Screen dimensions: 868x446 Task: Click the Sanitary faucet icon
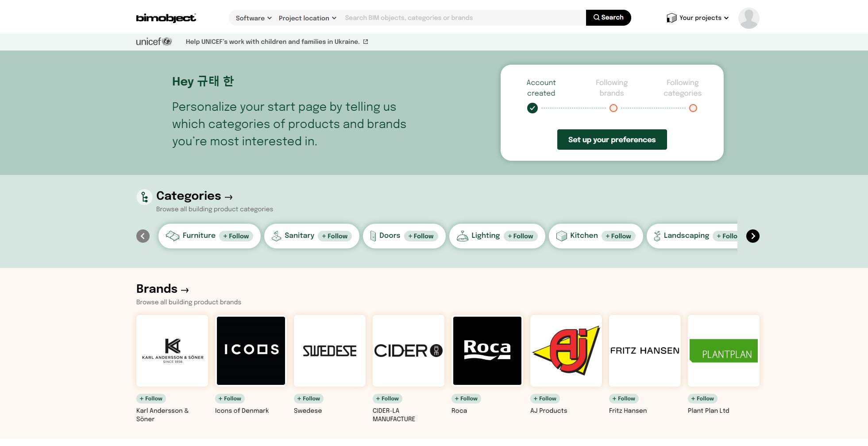click(x=276, y=236)
